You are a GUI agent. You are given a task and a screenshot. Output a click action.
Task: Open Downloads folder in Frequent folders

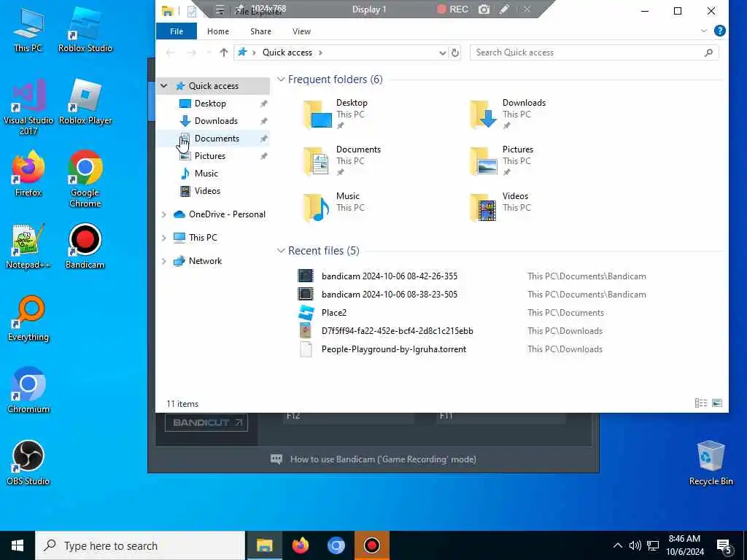508,114
